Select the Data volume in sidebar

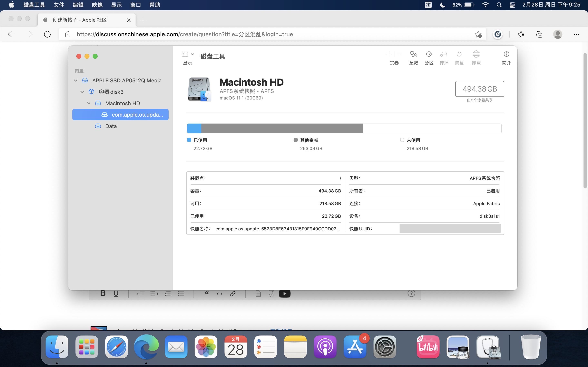pos(111,126)
